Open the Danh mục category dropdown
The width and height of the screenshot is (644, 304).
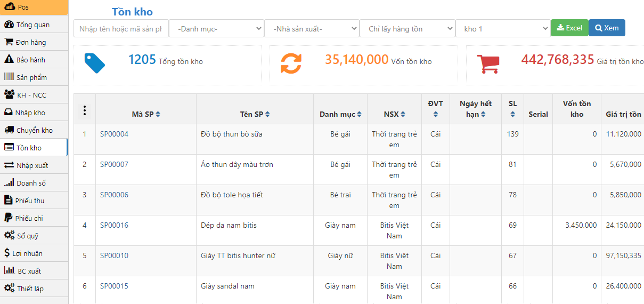[x=216, y=29]
